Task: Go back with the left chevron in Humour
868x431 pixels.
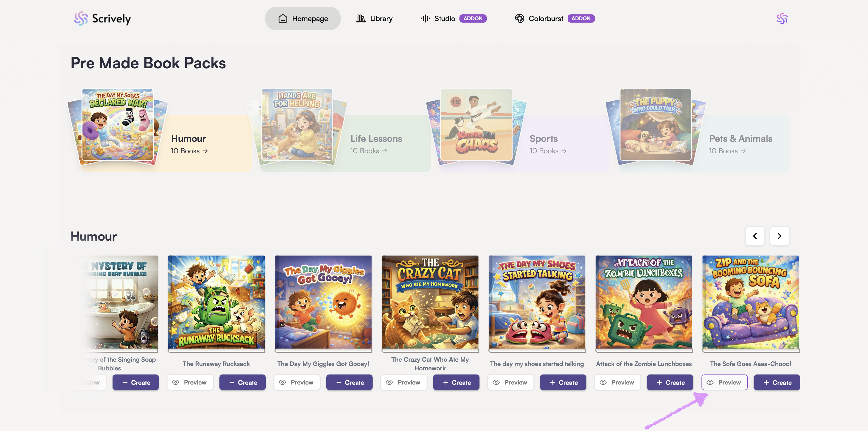Action: pos(755,236)
